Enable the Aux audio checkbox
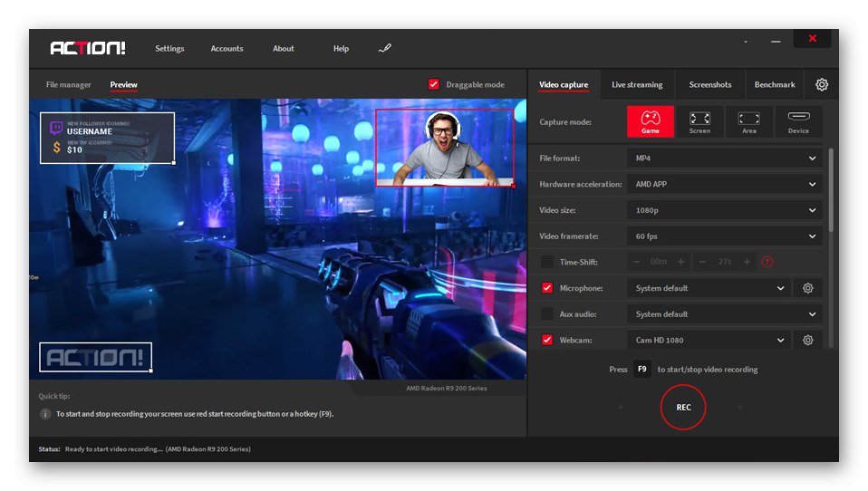This screenshot has height=491, width=868. (547, 313)
